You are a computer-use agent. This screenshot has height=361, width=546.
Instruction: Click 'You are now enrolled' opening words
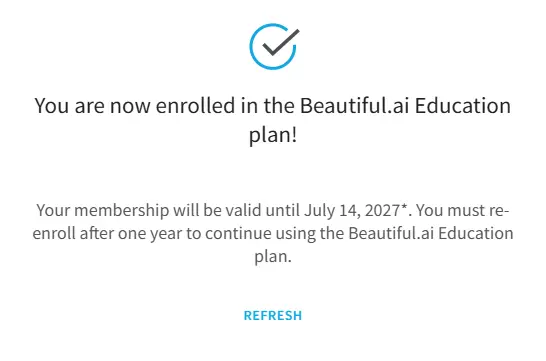135,105
